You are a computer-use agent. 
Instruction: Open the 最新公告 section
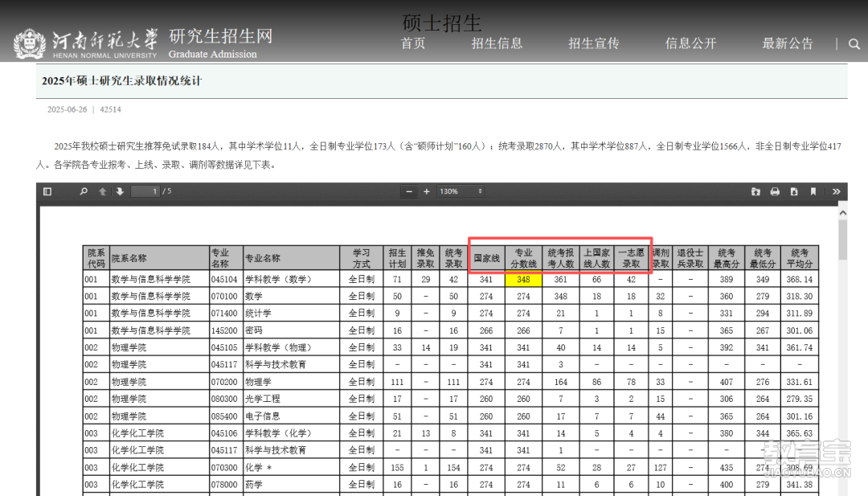point(788,44)
